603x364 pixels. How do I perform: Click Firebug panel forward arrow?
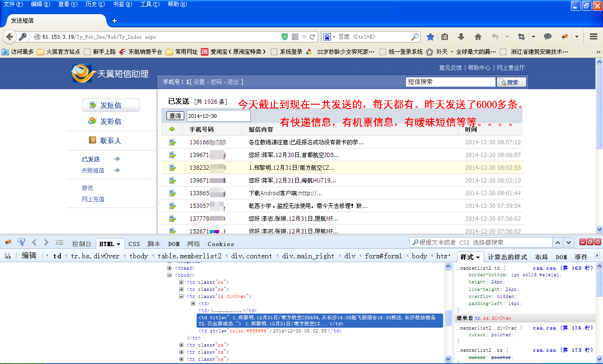46,242
